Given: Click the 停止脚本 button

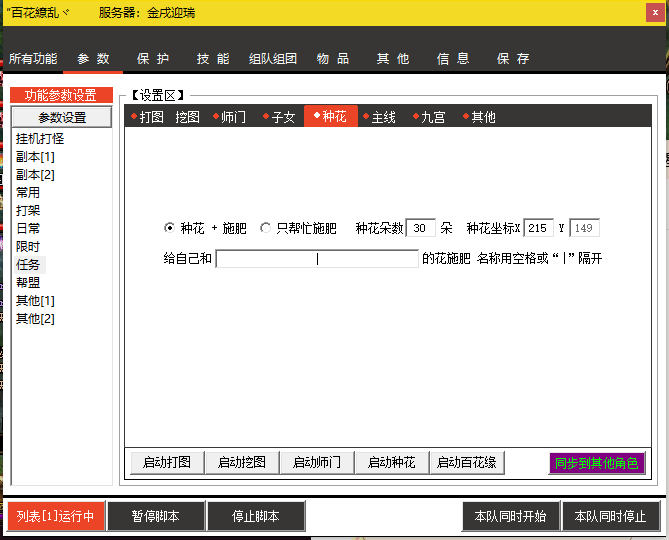Looking at the screenshot, I should coord(256,516).
